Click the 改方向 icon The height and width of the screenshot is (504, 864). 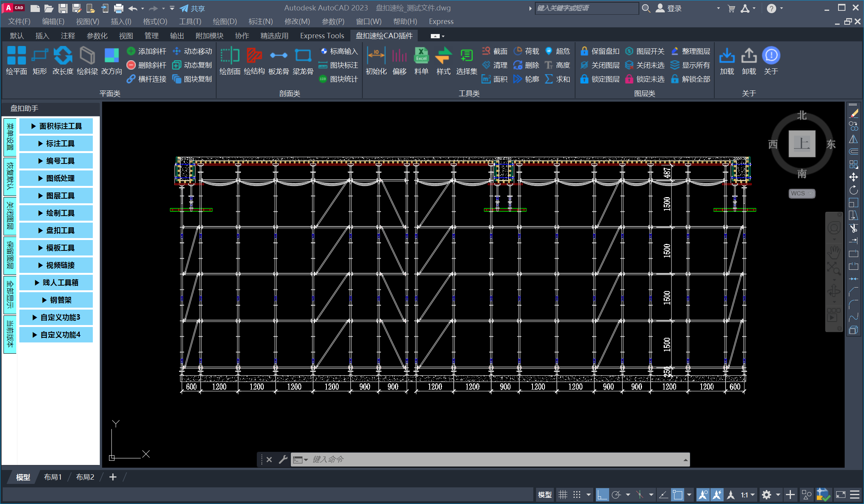112,56
